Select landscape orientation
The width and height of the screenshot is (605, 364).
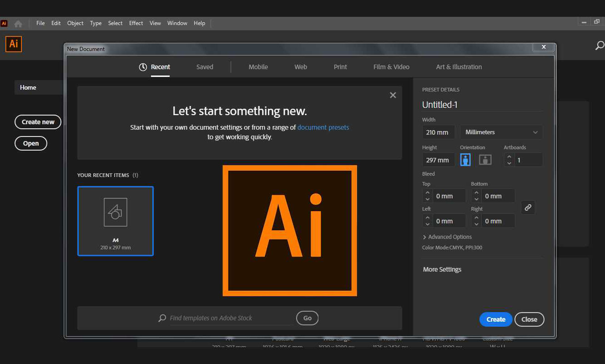pyautogui.click(x=485, y=160)
